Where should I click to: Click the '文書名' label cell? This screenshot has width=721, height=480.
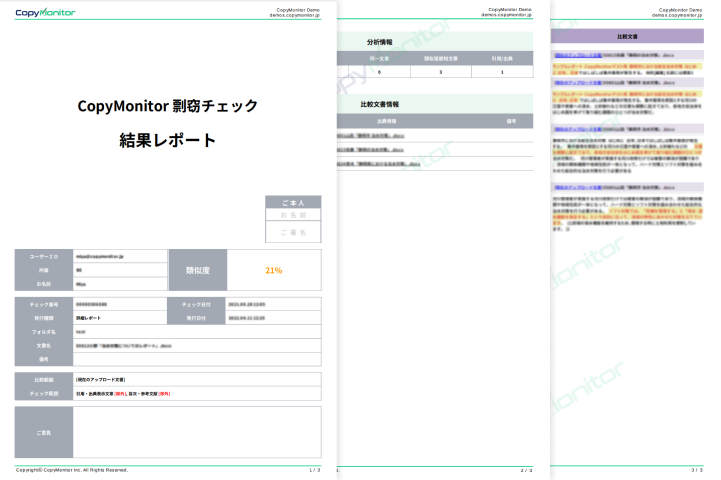click(x=44, y=346)
